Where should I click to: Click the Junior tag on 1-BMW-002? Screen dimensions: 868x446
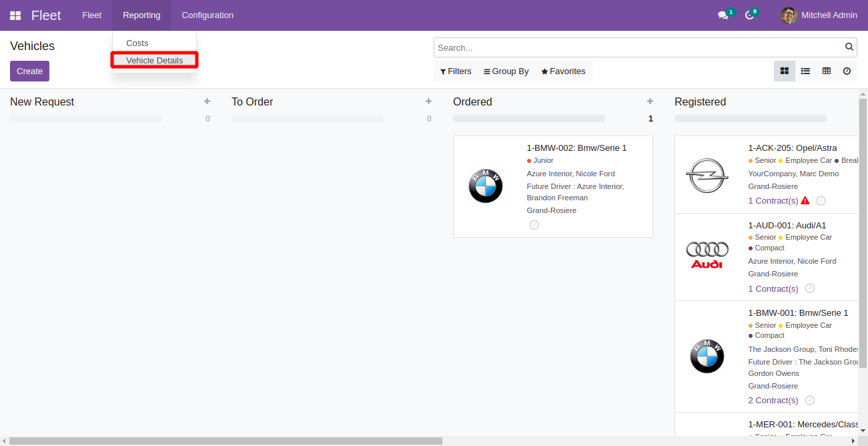coord(540,160)
